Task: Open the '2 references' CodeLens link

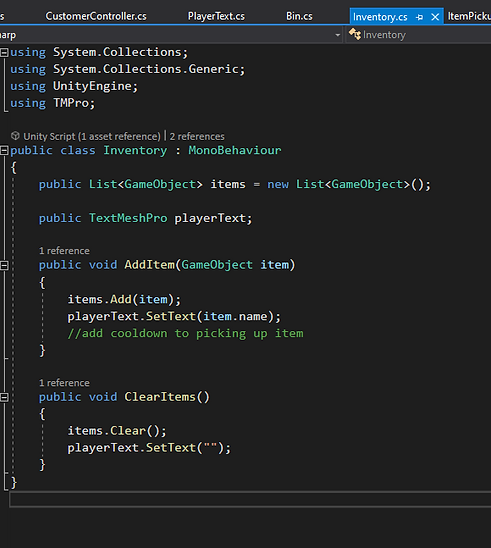Action: (x=197, y=136)
